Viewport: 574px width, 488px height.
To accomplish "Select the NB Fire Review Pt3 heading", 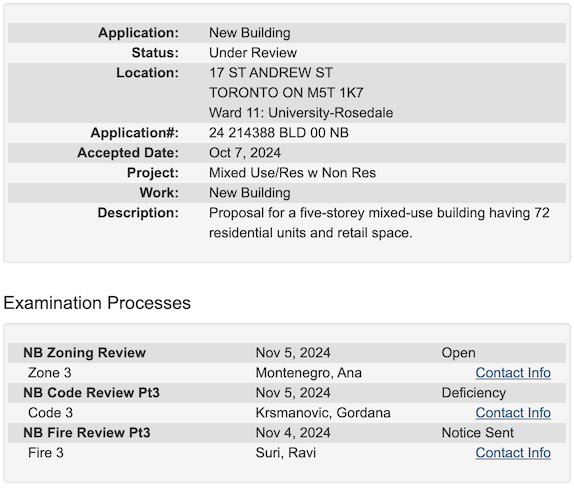I will pos(87,433).
